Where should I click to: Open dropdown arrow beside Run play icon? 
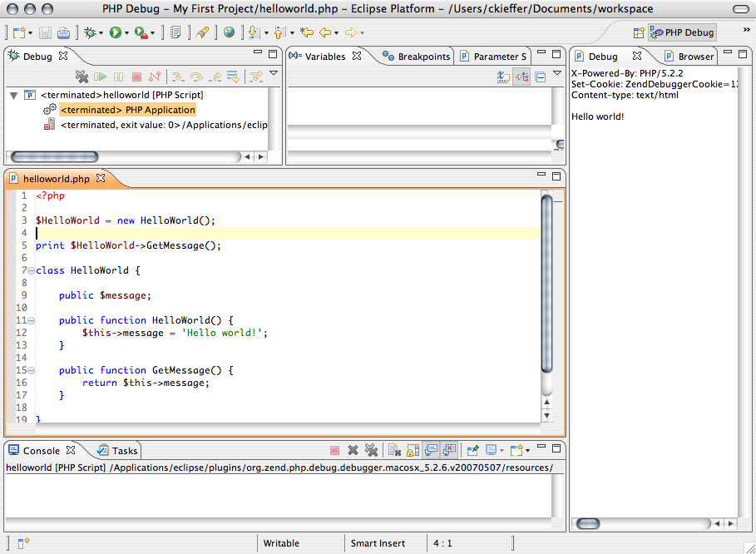(x=126, y=33)
